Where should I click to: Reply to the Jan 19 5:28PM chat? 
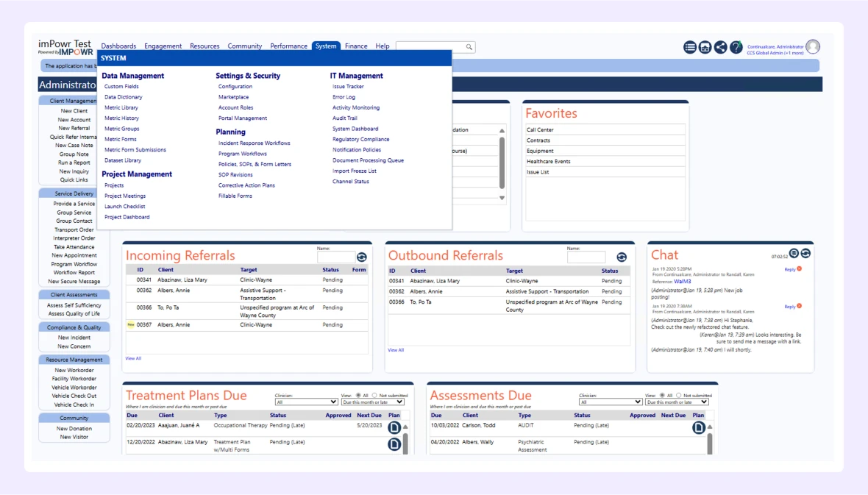tap(790, 270)
